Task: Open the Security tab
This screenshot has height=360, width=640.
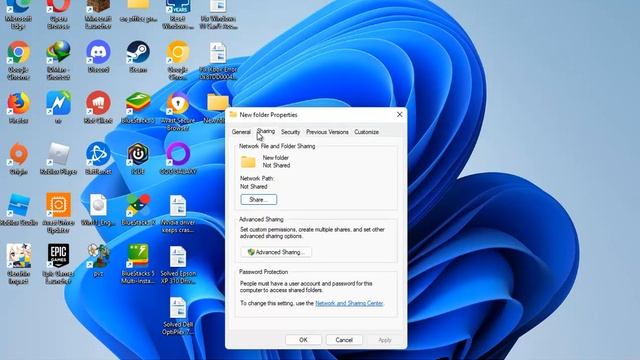Action: (x=290, y=132)
